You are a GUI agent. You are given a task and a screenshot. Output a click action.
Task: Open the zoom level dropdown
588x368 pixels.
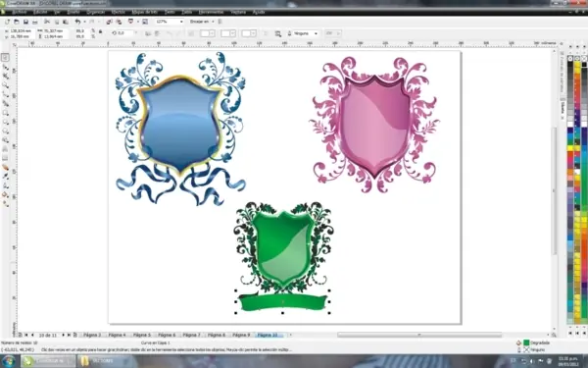pos(181,22)
